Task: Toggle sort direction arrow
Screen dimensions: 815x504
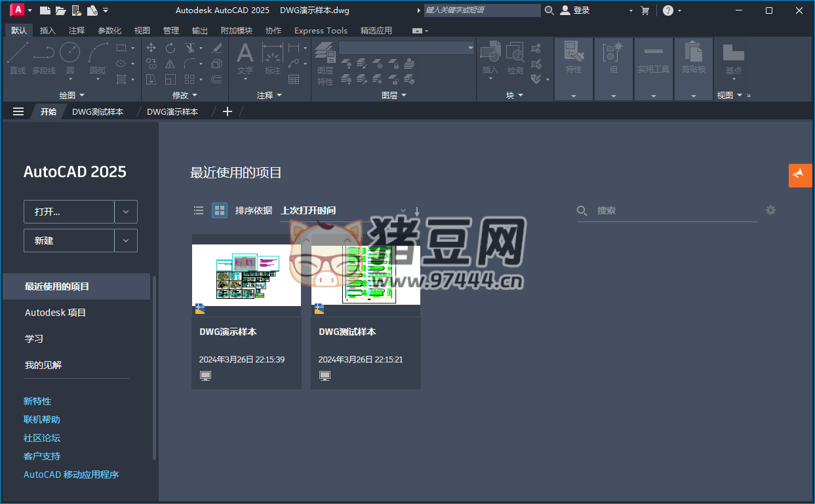Action: click(x=416, y=211)
